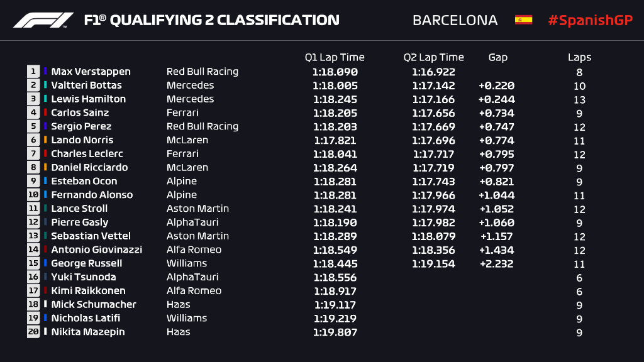
Task: Click the position 15 number badge
Action: 33,263
